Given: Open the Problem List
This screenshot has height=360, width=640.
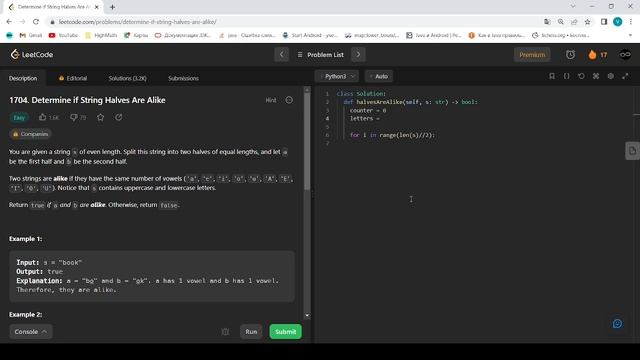Looking at the screenshot, I should [x=320, y=55].
